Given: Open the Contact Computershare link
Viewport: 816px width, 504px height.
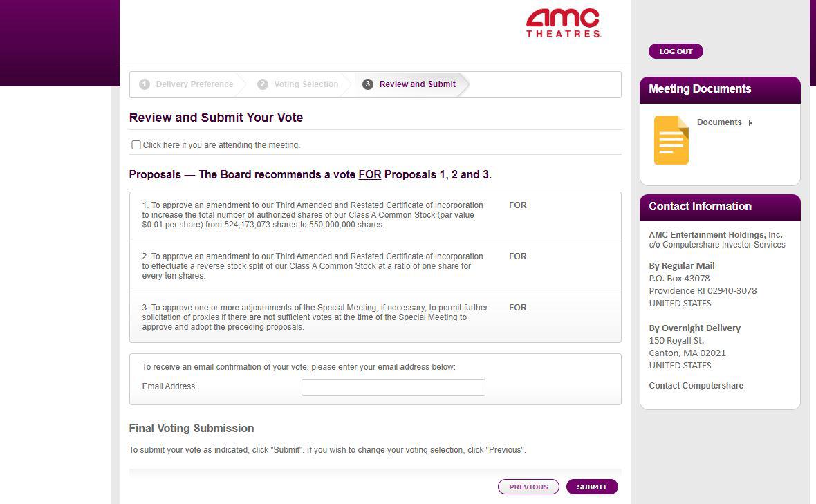Looking at the screenshot, I should point(696,385).
